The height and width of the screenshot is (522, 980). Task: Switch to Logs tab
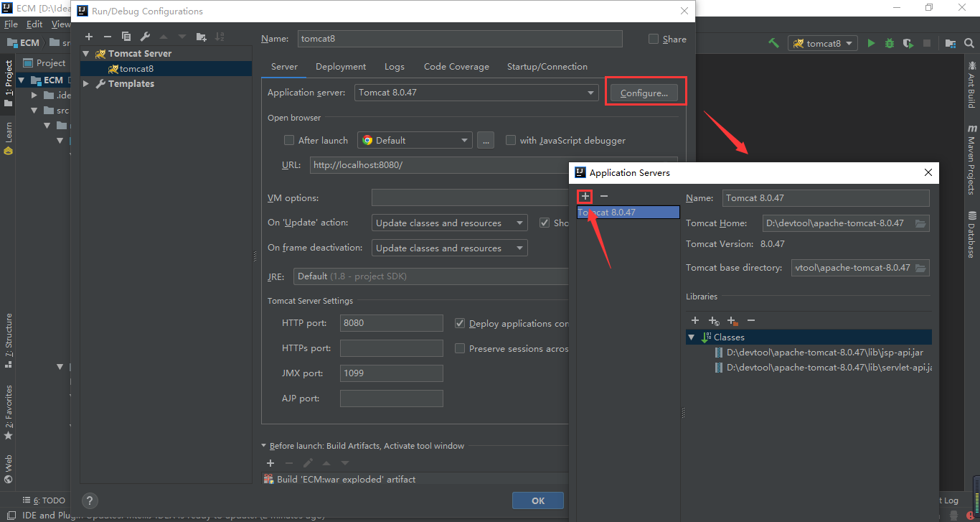tap(395, 67)
